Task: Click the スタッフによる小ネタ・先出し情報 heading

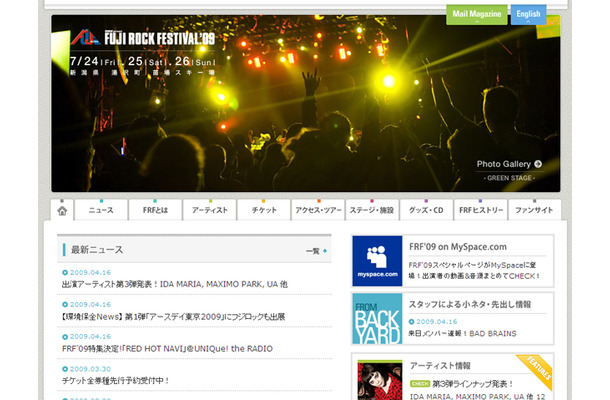Action: tap(470, 304)
